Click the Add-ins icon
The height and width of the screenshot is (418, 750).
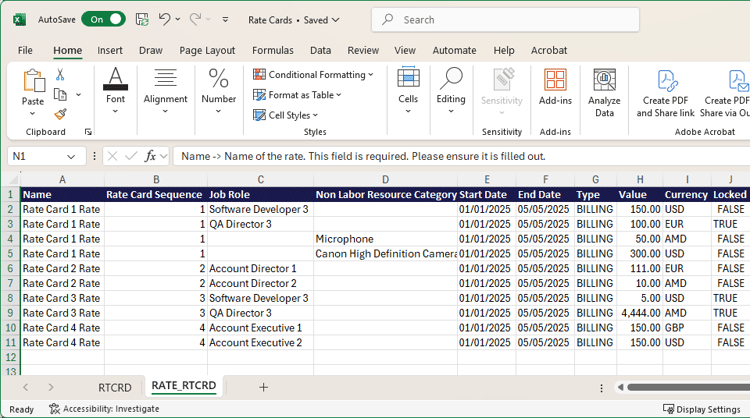click(555, 87)
